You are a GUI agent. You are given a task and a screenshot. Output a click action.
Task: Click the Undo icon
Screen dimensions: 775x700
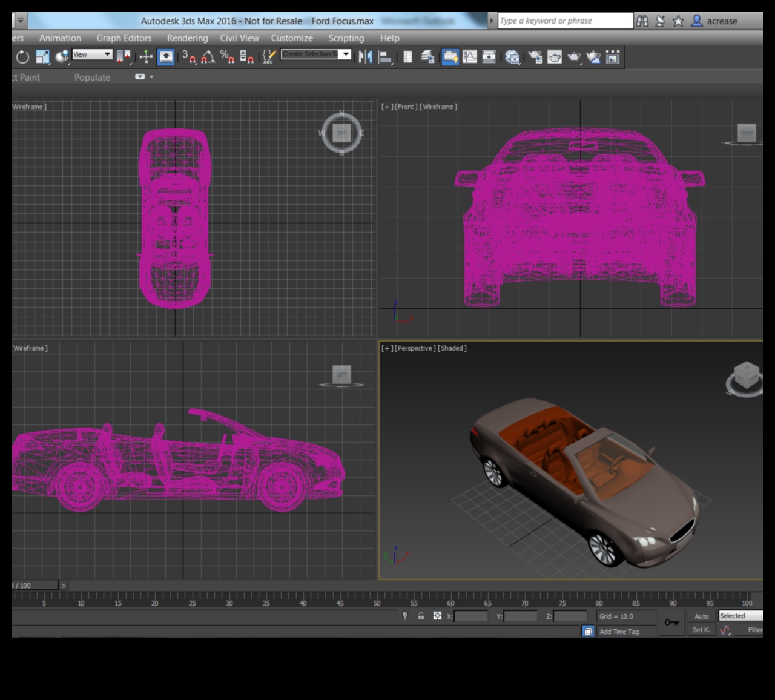tap(22, 57)
